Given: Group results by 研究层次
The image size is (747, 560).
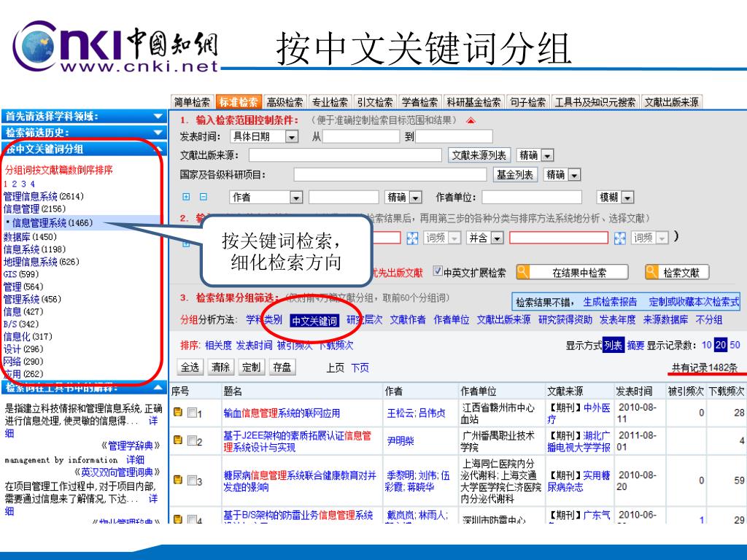Looking at the screenshot, I should (x=365, y=320).
